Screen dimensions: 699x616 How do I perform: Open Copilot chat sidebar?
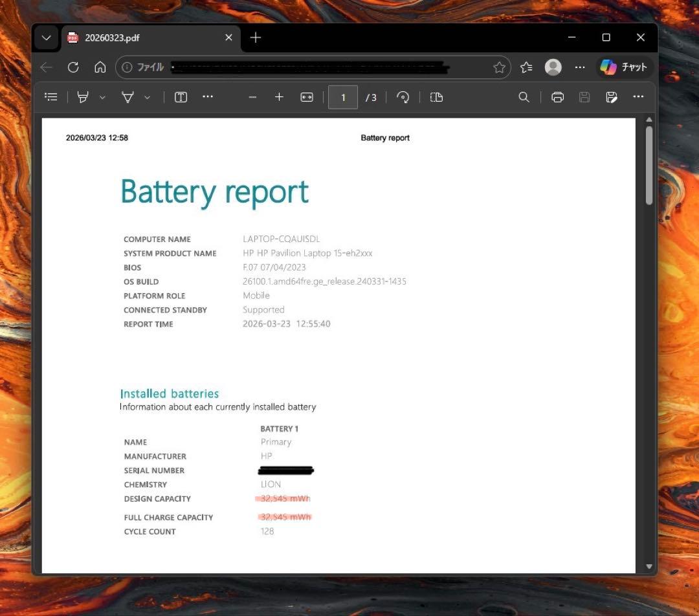pos(623,67)
